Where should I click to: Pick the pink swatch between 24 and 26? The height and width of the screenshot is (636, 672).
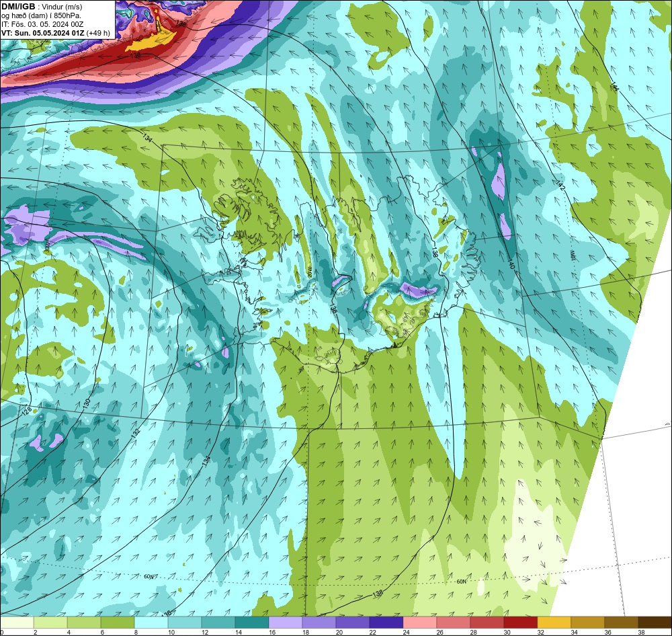[x=419, y=623]
